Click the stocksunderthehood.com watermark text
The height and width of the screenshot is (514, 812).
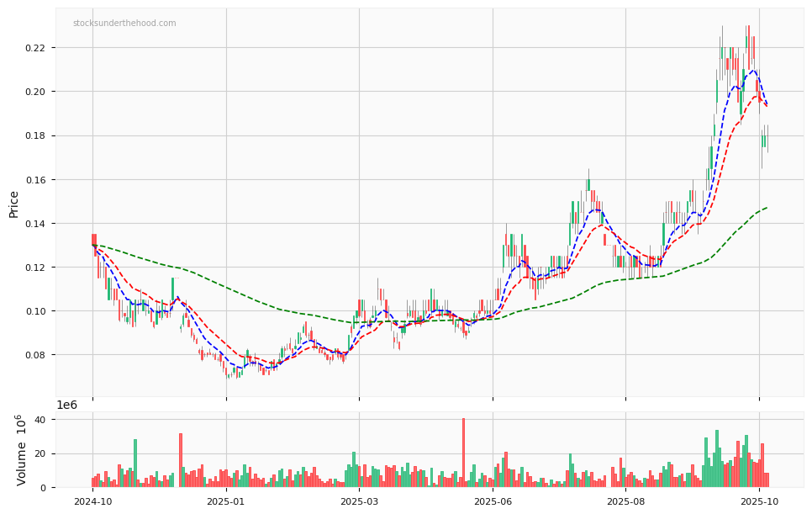pos(124,24)
